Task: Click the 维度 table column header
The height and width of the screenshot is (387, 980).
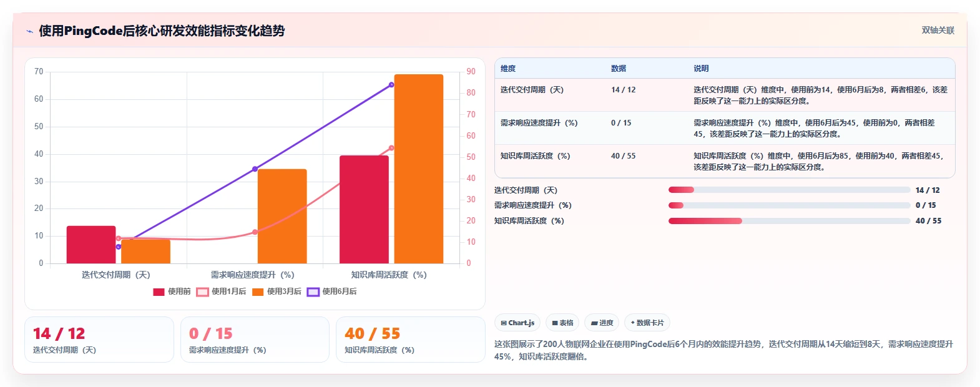Action: [508, 69]
